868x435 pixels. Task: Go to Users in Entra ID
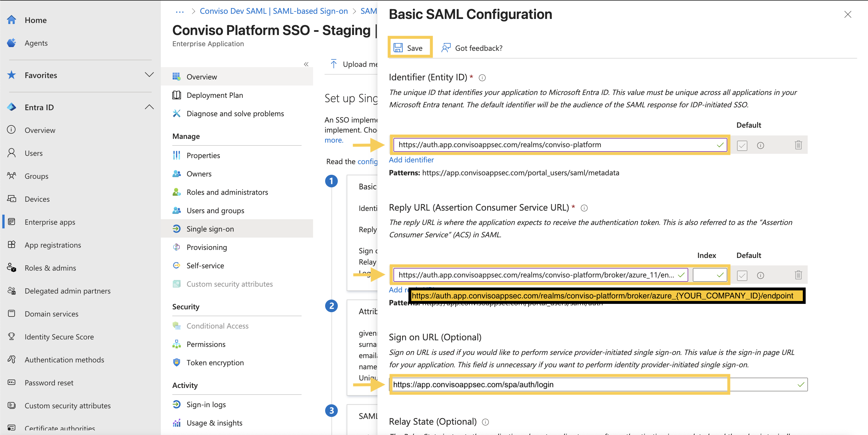[33, 153]
